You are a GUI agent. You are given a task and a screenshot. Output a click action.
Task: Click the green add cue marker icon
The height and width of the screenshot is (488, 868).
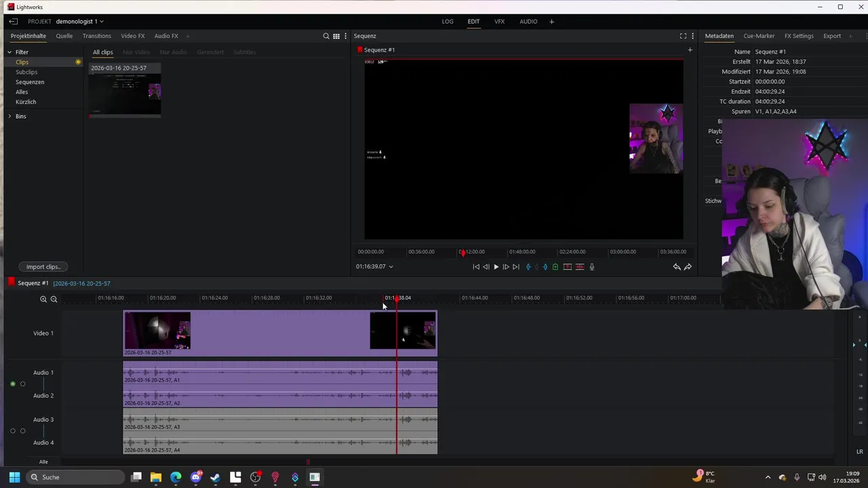pos(555,267)
